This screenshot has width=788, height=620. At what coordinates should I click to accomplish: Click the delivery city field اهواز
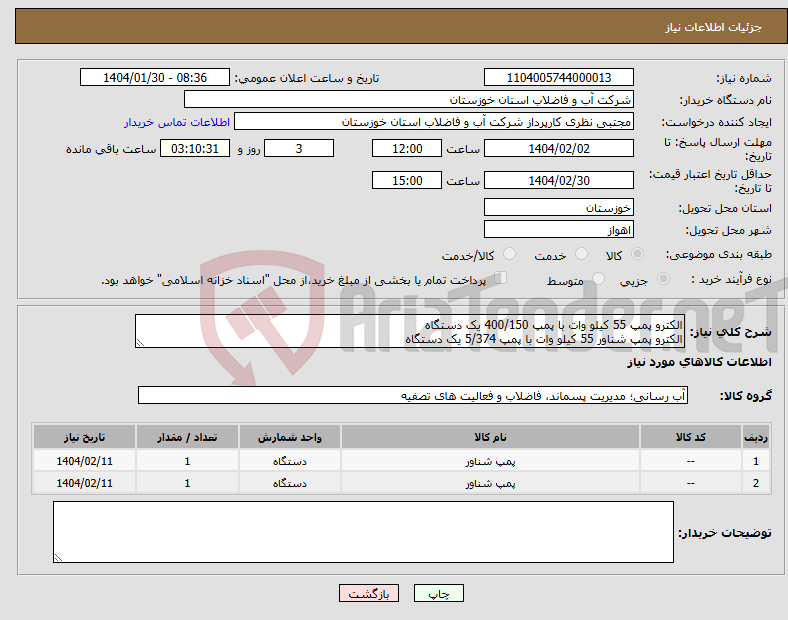click(x=559, y=230)
